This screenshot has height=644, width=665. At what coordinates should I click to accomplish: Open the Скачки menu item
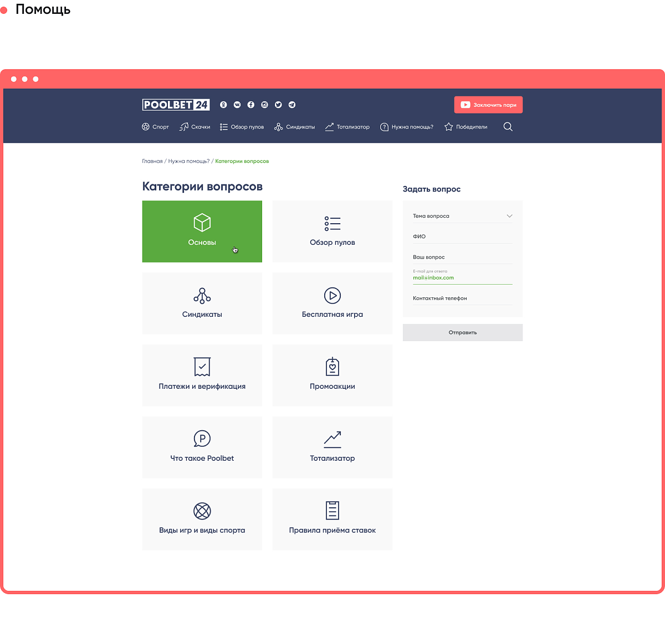[x=195, y=127]
